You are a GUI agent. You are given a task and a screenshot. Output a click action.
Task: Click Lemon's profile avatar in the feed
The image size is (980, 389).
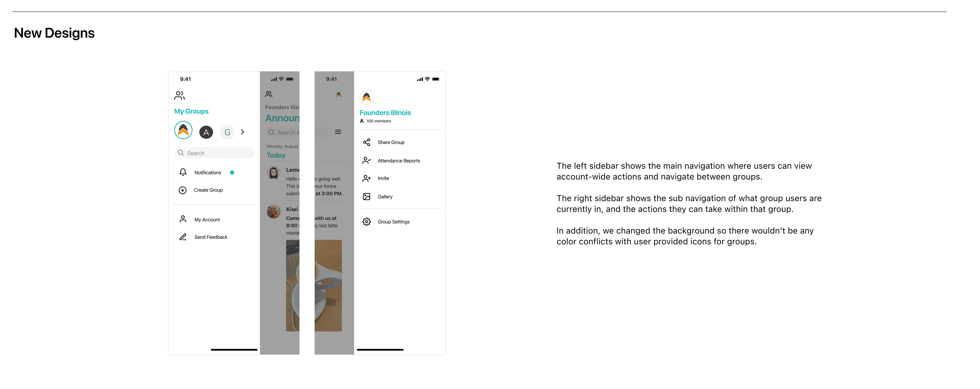coord(274,173)
